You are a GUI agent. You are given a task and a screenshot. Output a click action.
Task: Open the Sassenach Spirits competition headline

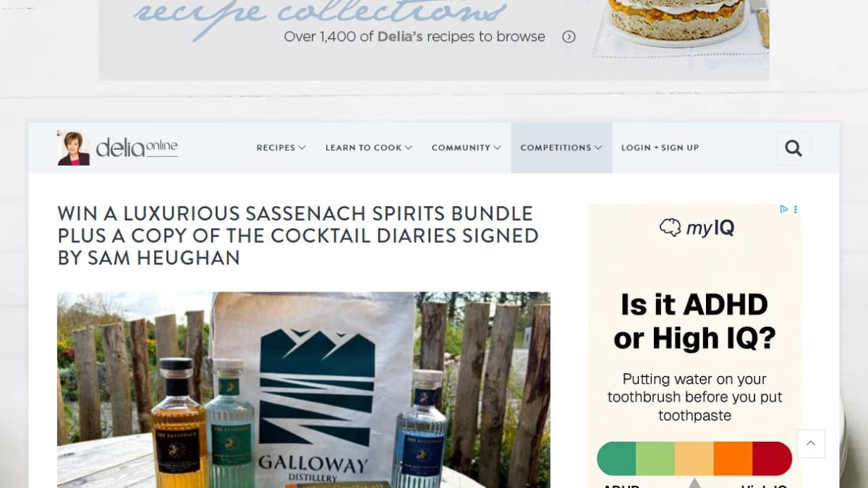pyautogui.click(x=298, y=236)
